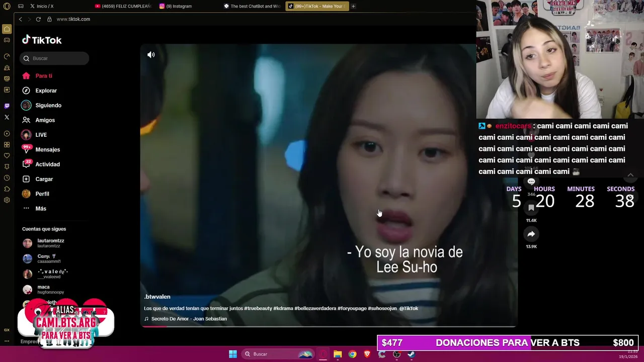Open GX Corner gamepad icon in sidebar
This screenshot has width=644, height=362.
pos(7,40)
